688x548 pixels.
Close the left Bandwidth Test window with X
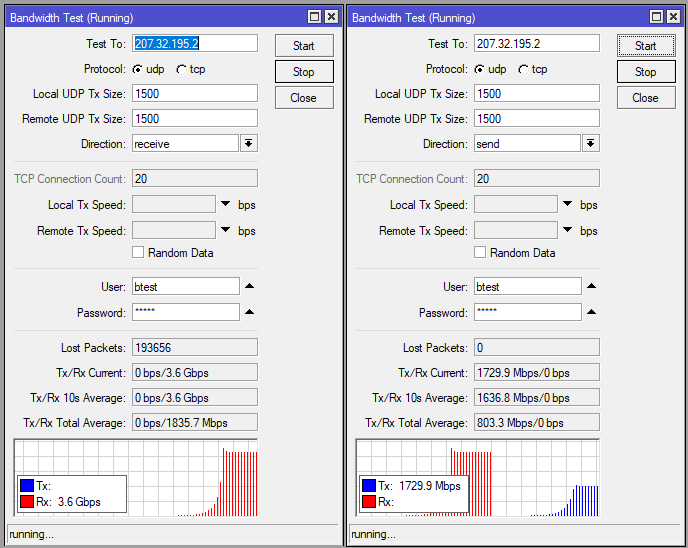click(x=331, y=17)
